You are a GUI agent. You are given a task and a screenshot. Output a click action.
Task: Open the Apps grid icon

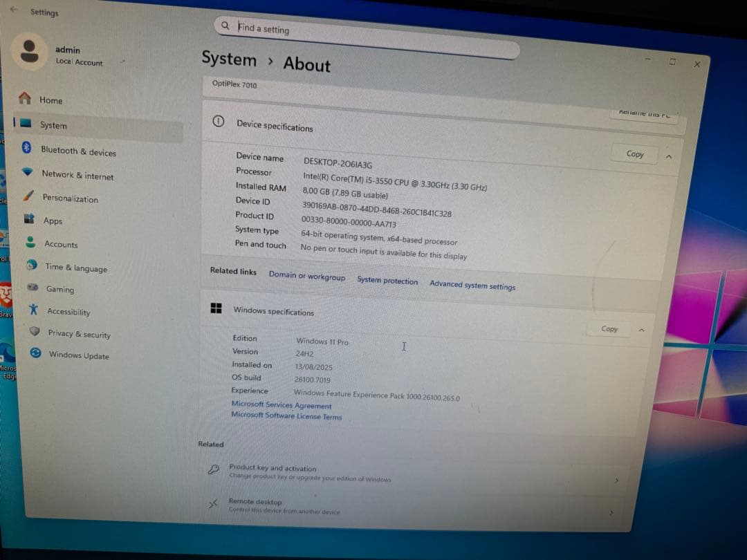(30, 218)
